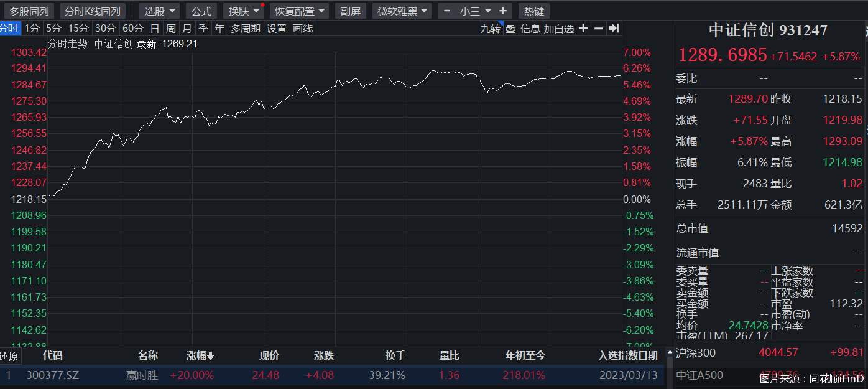Toggle the 副屏 secondary screen
This screenshot has width=868, height=389.
coord(351,11)
